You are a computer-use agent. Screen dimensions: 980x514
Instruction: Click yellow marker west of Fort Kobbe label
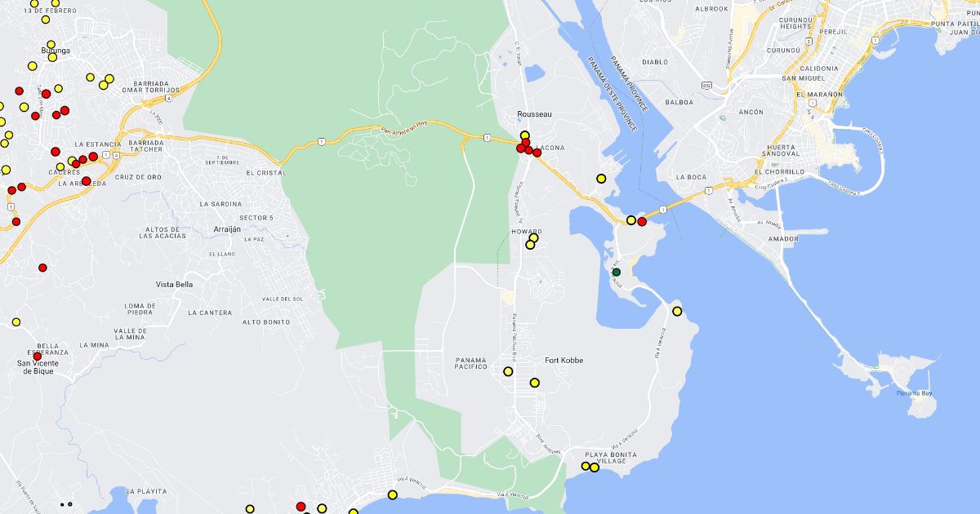pyautogui.click(x=508, y=371)
